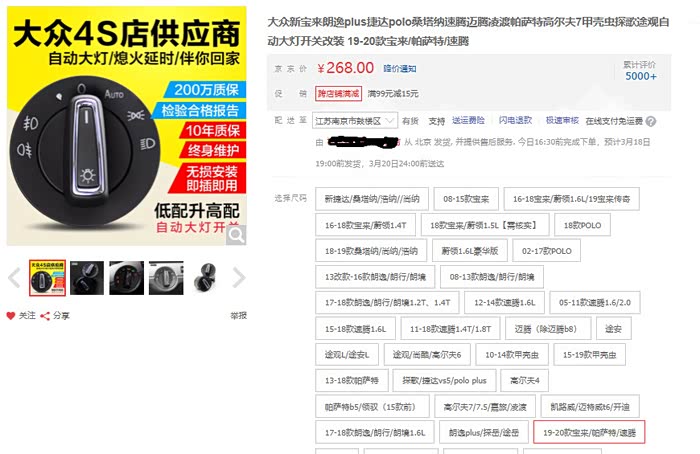
Task: Click 降价通知 price drop notification link
Action: 400,68
